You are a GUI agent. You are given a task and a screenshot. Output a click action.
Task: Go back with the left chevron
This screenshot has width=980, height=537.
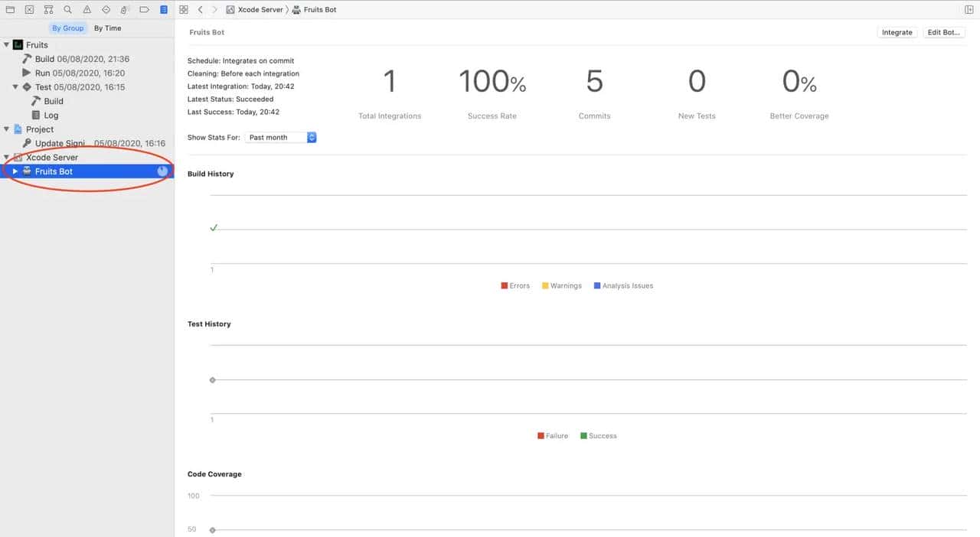pyautogui.click(x=201, y=10)
